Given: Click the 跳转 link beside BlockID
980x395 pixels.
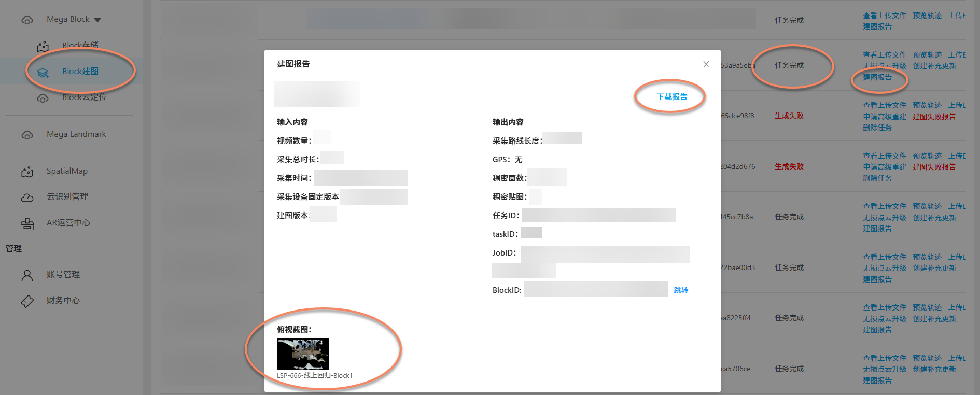Looking at the screenshot, I should pos(681,290).
